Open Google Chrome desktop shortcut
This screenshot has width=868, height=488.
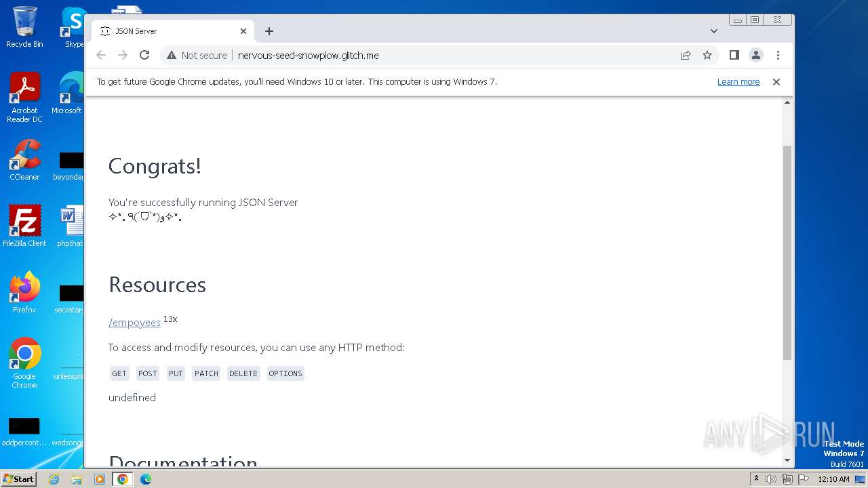point(24,363)
